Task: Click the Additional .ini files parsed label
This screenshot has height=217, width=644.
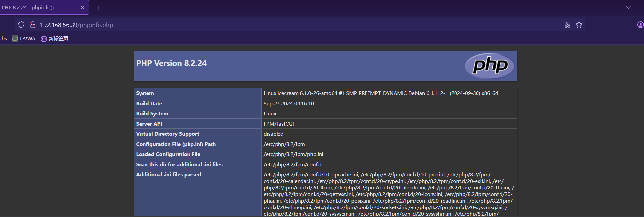Action: (168, 175)
